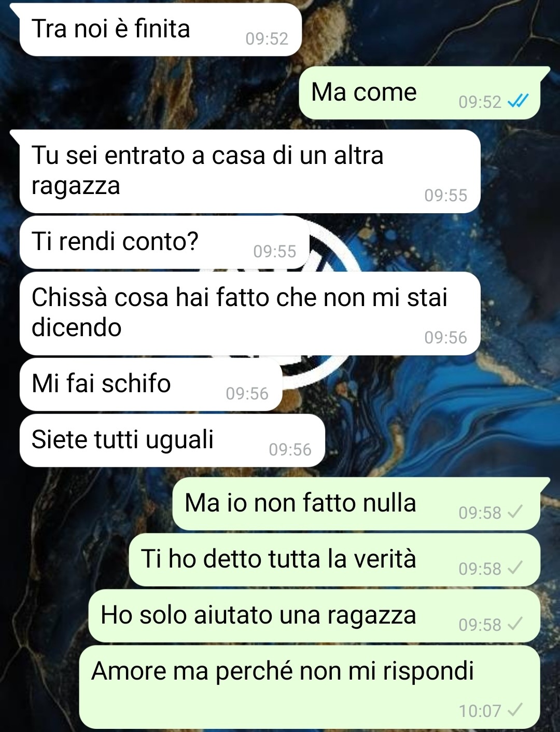The image size is (560, 732).
Task: Tap the 'Ho solo aiutato una ragazza' bubble
Action: pos(314,616)
